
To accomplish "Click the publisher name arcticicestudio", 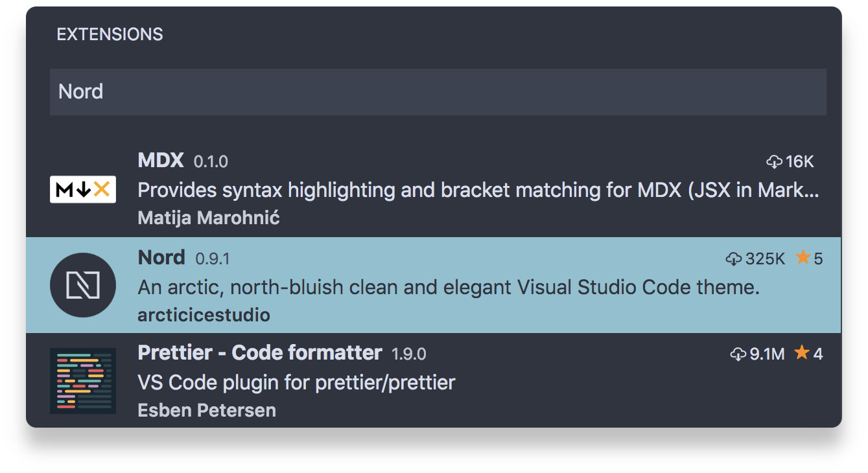I will (x=204, y=315).
